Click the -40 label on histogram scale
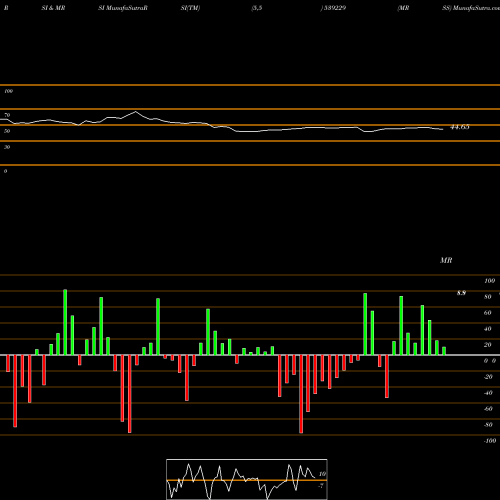 (x=488, y=393)
